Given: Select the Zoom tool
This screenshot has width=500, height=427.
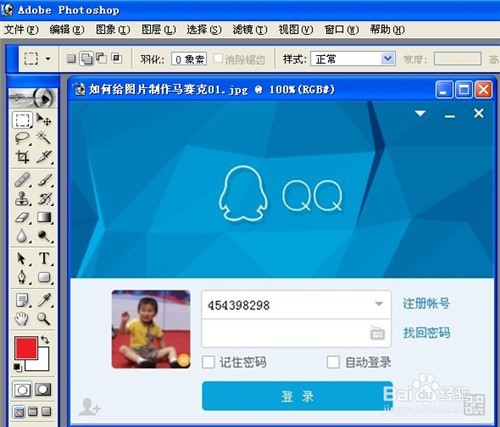Looking at the screenshot, I should tap(44, 319).
